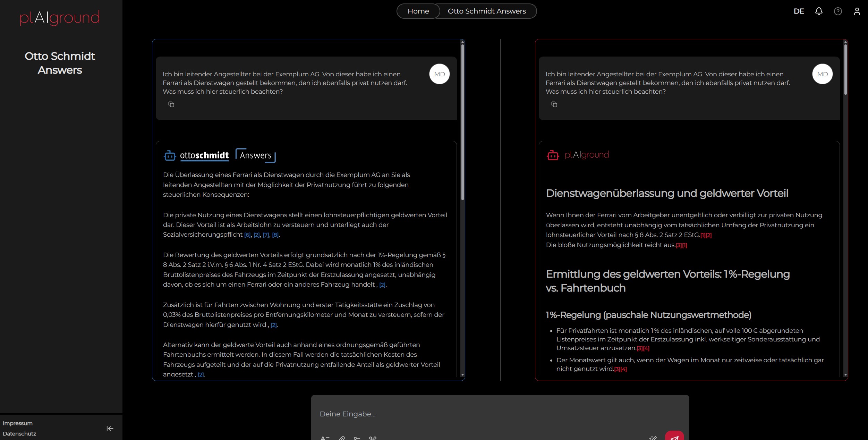This screenshot has width=868, height=440.
Task: Copy the question in the right panel
Action: [x=554, y=104]
